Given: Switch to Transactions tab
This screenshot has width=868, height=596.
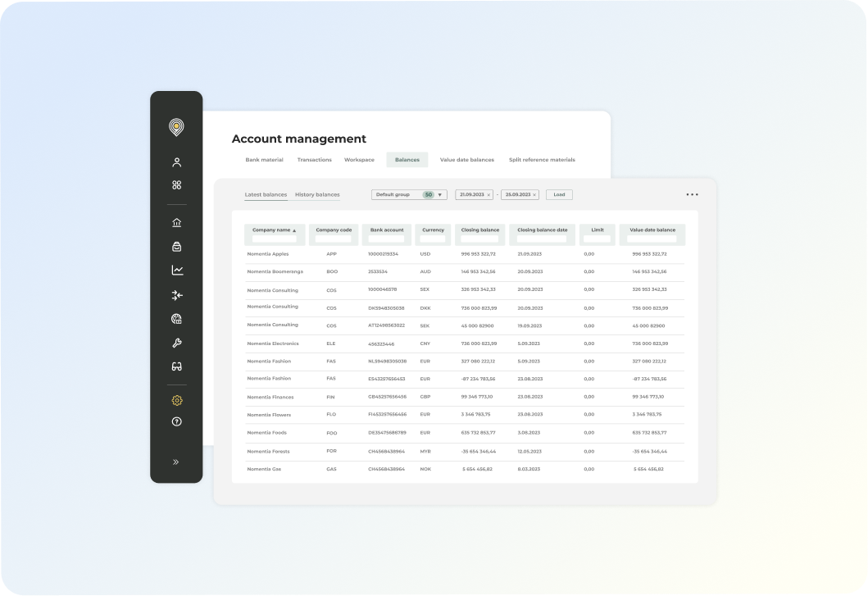Looking at the screenshot, I should click(x=315, y=160).
